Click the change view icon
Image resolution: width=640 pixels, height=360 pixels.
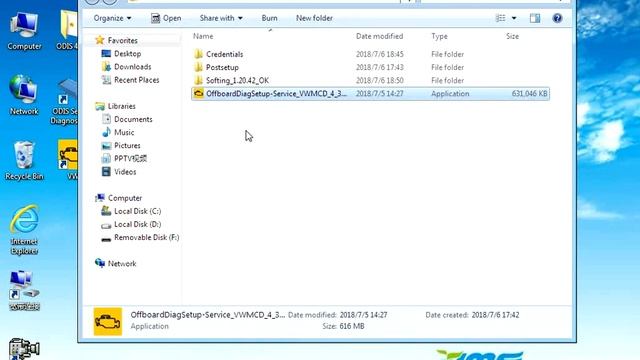pos(500,18)
